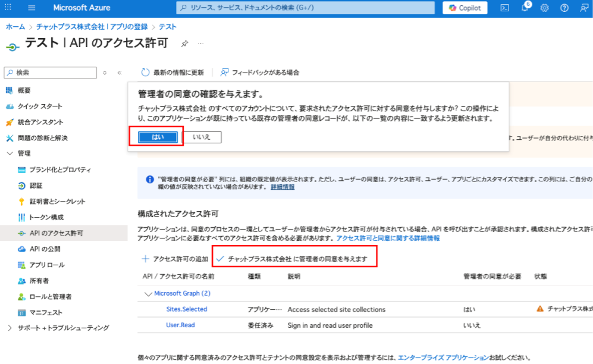
Task: Click Access selected site collections description
Action: 337,309
